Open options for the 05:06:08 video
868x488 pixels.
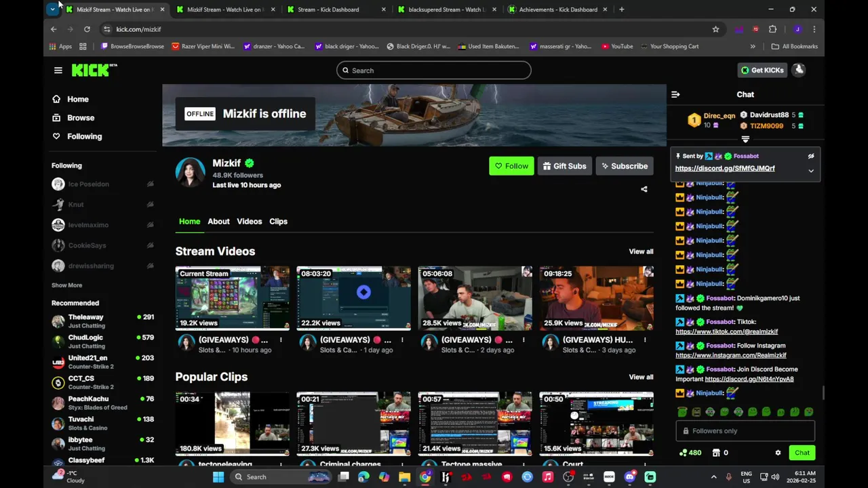tap(524, 340)
